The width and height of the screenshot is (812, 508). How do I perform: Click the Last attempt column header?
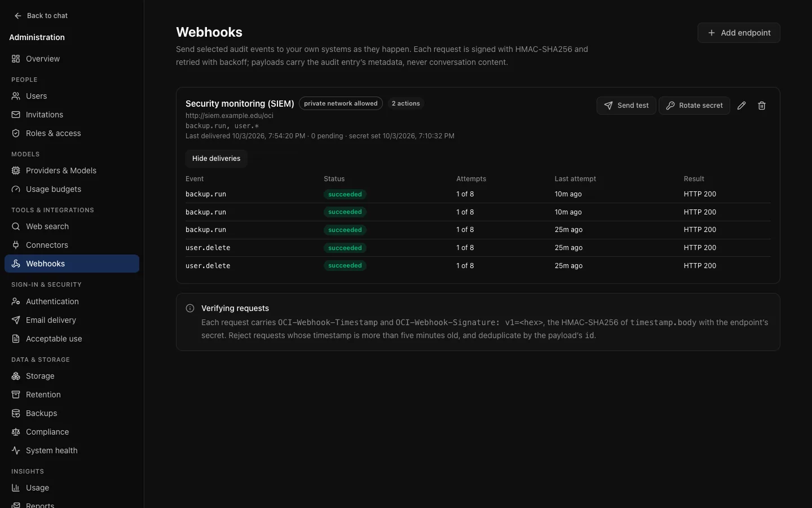click(575, 179)
